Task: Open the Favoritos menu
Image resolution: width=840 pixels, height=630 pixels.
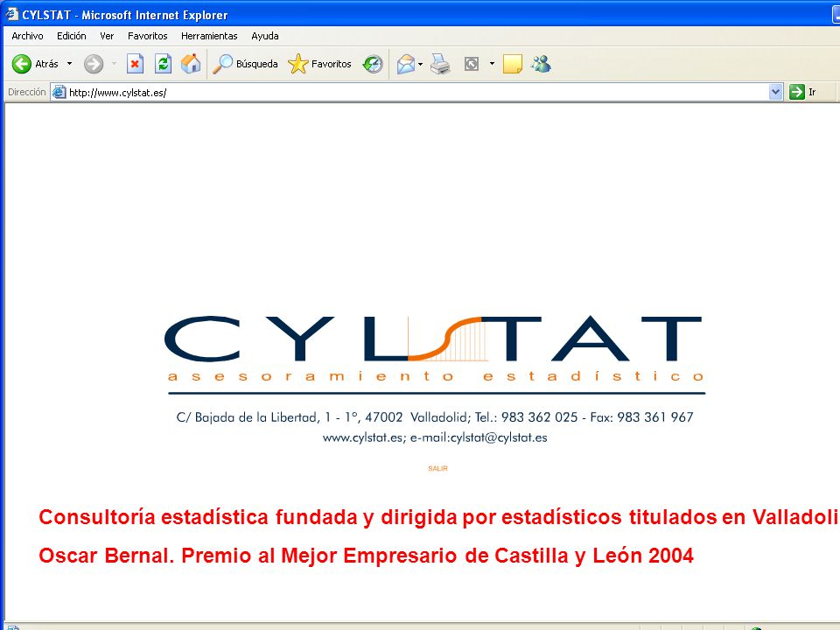Action: (147, 36)
